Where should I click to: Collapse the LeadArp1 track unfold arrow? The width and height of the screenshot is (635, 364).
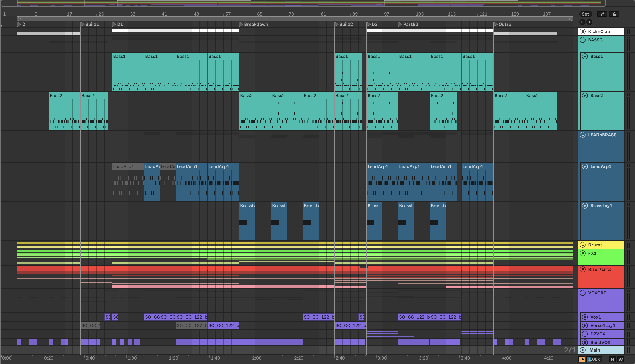click(585, 166)
